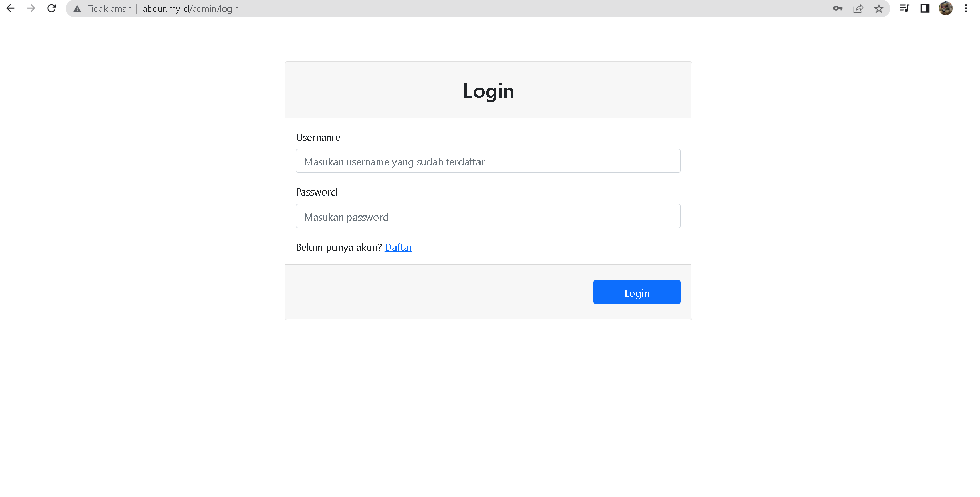Click the profile avatar picture

[x=946, y=8]
